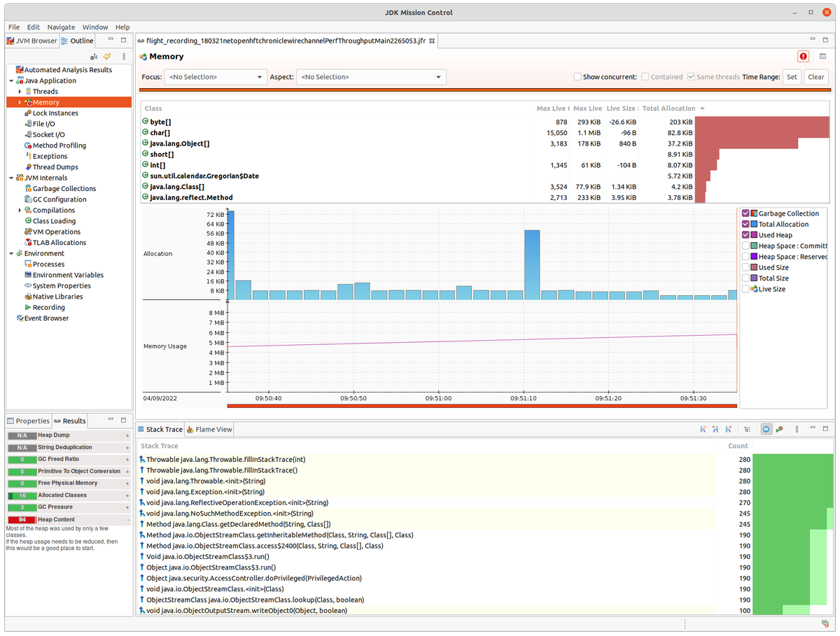Open the Event Browser icon
Image resolution: width=840 pixels, height=636 pixels.
pyautogui.click(x=20, y=318)
